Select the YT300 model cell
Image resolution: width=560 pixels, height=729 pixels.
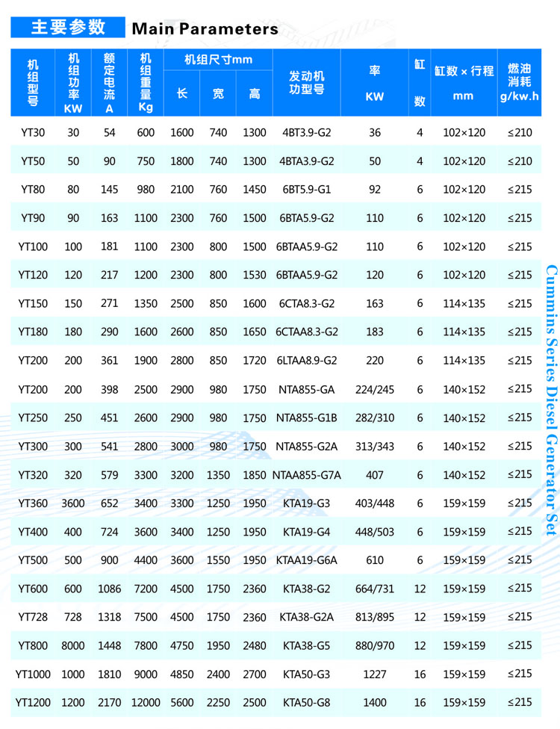click(33, 447)
